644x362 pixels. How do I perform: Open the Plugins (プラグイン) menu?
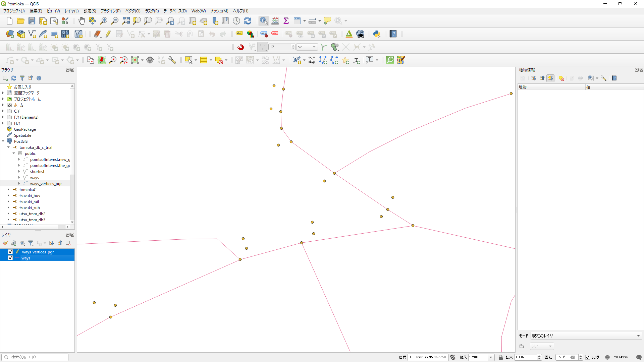[111, 11]
